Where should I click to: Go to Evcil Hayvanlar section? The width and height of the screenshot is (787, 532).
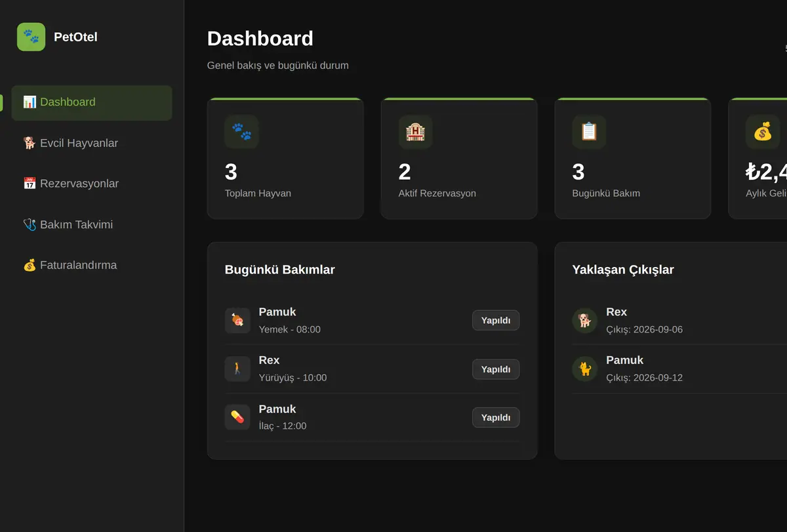click(x=92, y=143)
